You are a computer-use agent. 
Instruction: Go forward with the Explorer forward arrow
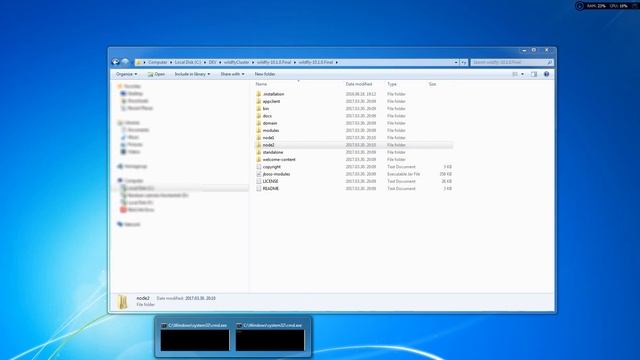click(126, 62)
